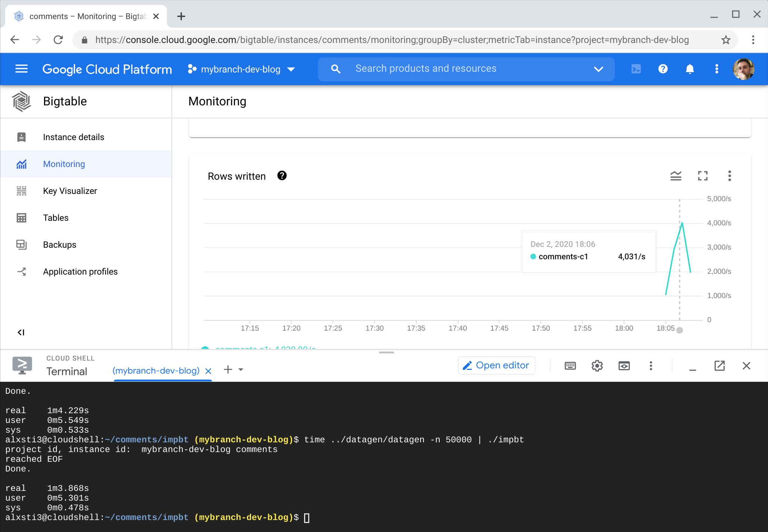Bookmark this page with the star icon

click(725, 40)
